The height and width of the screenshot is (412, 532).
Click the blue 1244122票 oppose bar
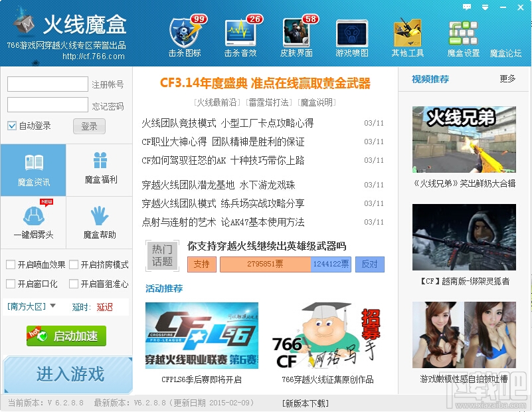[331, 264]
